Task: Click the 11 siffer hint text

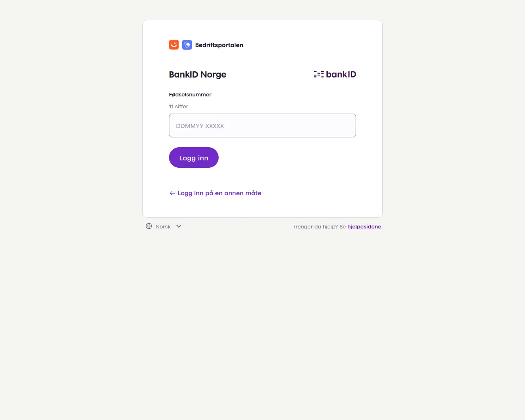Action: (x=178, y=106)
